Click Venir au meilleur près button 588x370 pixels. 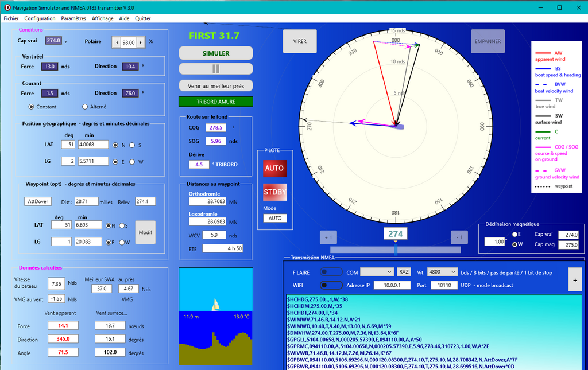pyautogui.click(x=216, y=85)
